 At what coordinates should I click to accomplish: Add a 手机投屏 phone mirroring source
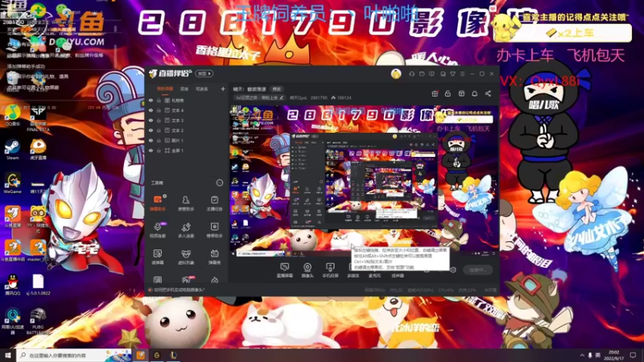coord(330,270)
